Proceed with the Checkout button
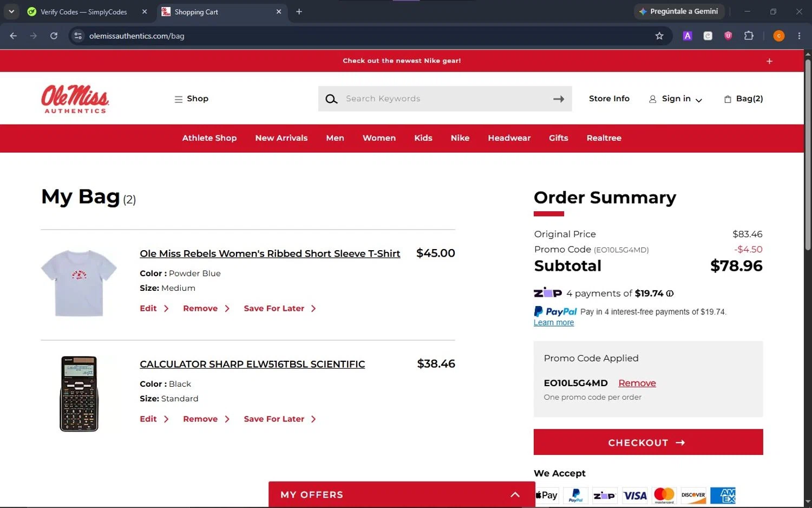The image size is (812, 508). click(648, 442)
